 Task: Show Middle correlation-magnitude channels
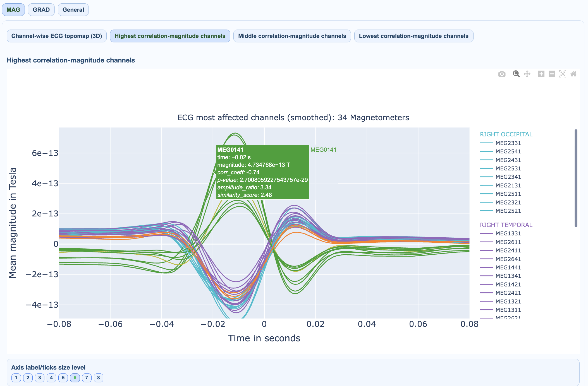[x=292, y=36]
